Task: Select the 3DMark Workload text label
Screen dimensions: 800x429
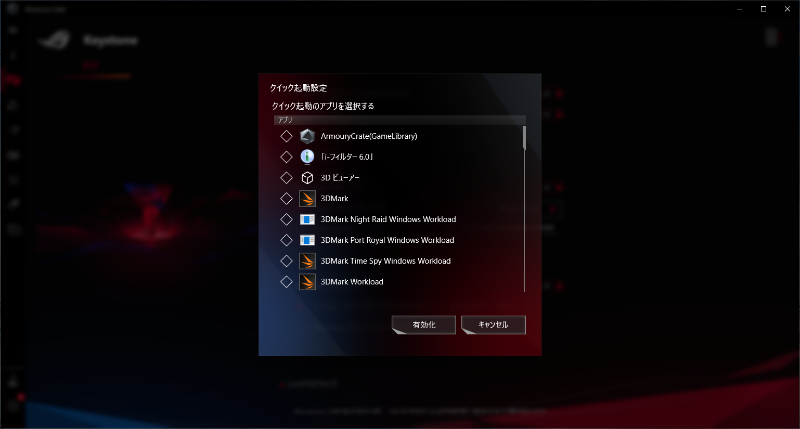Action: pyautogui.click(x=352, y=282)
